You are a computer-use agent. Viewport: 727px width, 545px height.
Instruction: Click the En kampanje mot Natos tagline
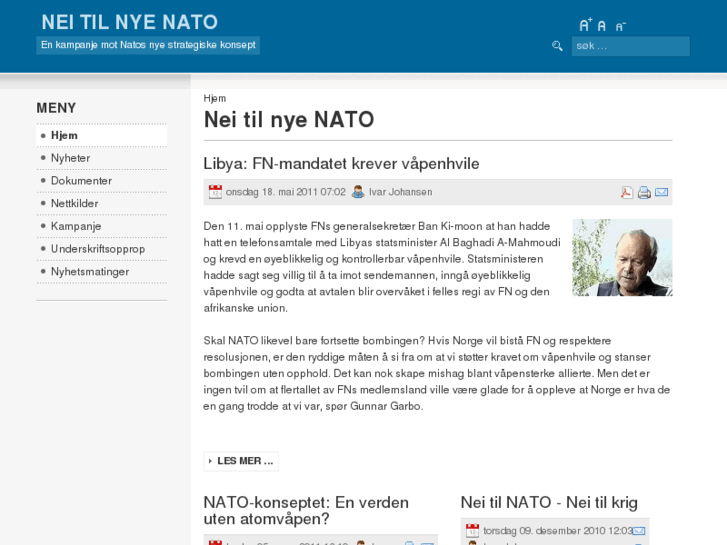click(148, 45)
